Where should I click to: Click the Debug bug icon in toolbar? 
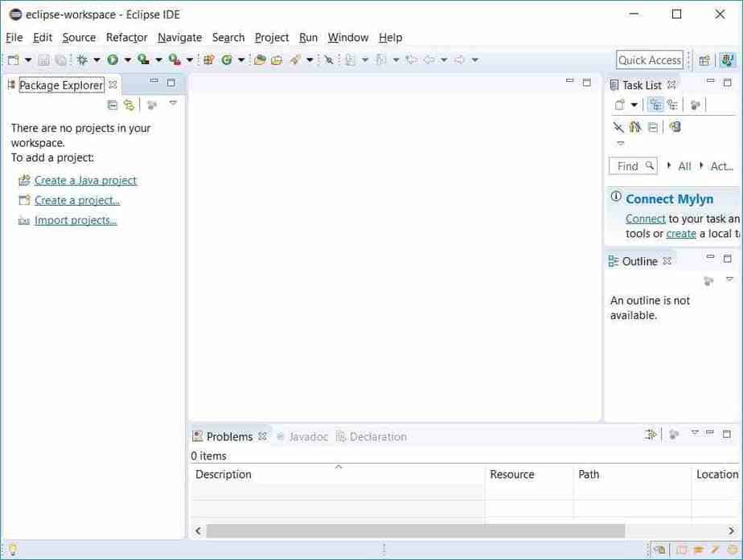coord(82,59)
